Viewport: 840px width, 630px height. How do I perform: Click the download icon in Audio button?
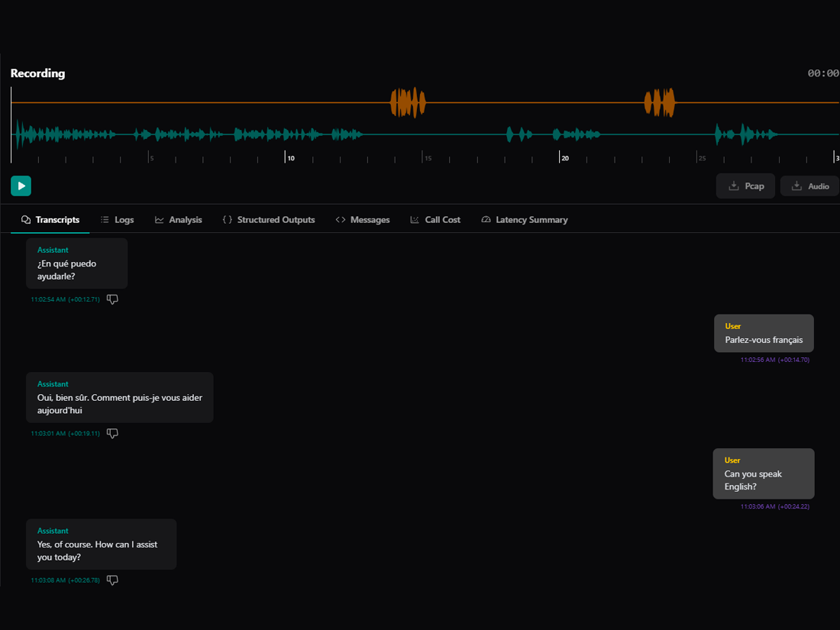(x=796, y=186)
